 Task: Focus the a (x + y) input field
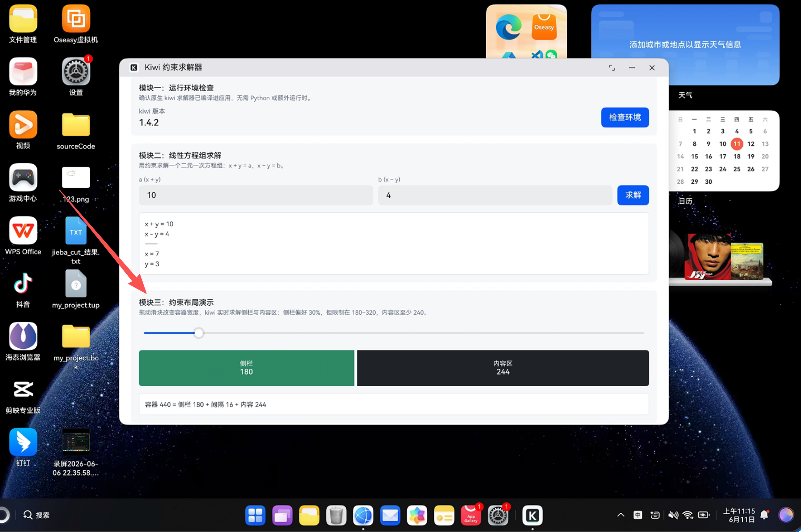point(256,195)
